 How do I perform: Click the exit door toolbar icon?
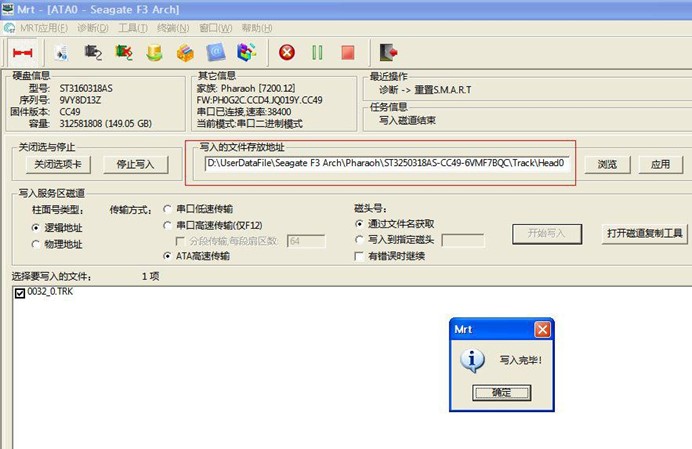click(388, 51)
